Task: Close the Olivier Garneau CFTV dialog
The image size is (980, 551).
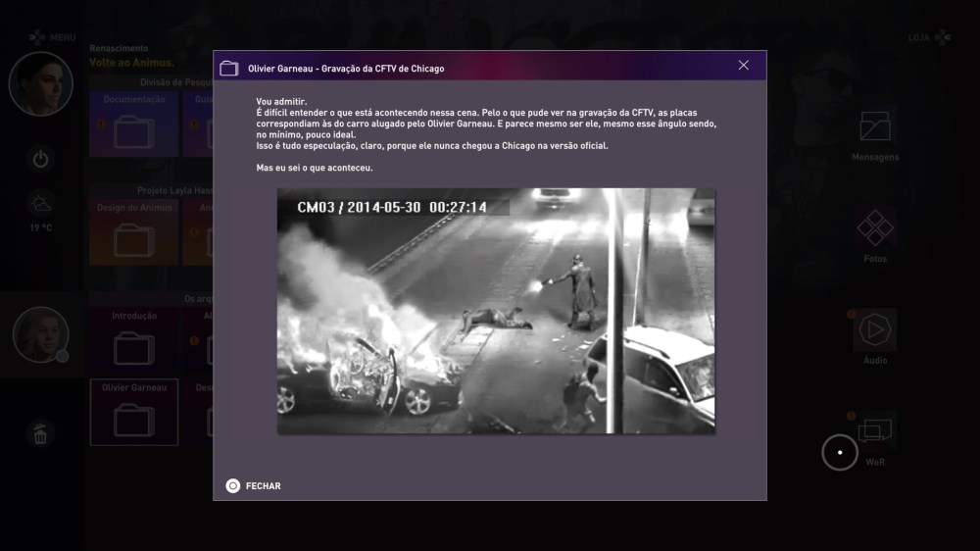Action: coord(743,66)
